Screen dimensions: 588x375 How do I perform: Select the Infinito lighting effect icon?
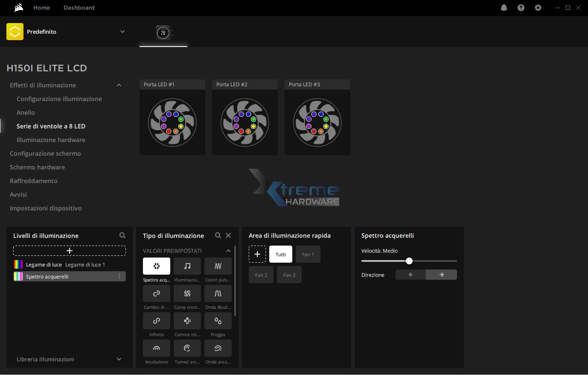pyautogui.click(x=156, y=321)
